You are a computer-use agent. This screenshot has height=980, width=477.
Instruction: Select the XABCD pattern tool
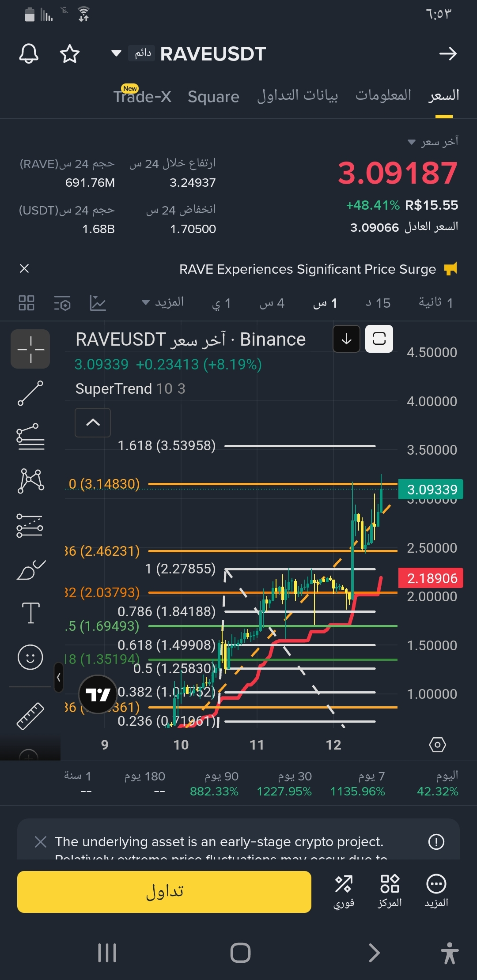[x=30, y=481]
